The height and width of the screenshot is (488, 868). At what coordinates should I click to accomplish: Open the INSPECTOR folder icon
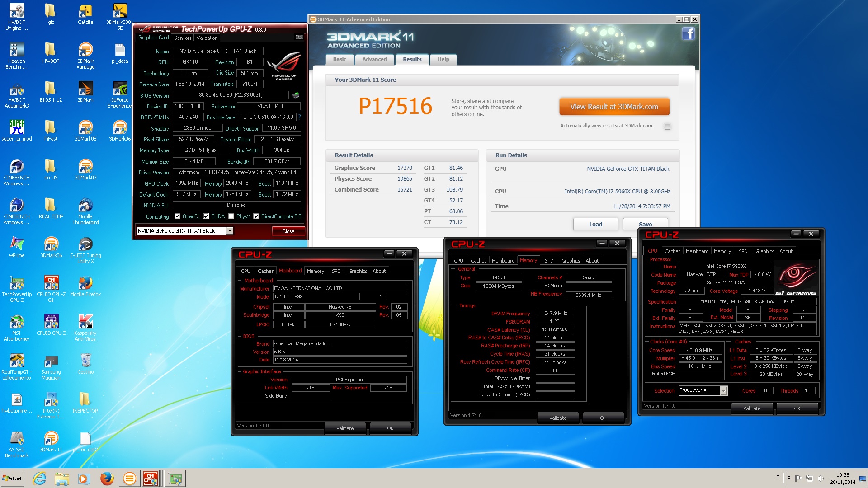point(85,403)
